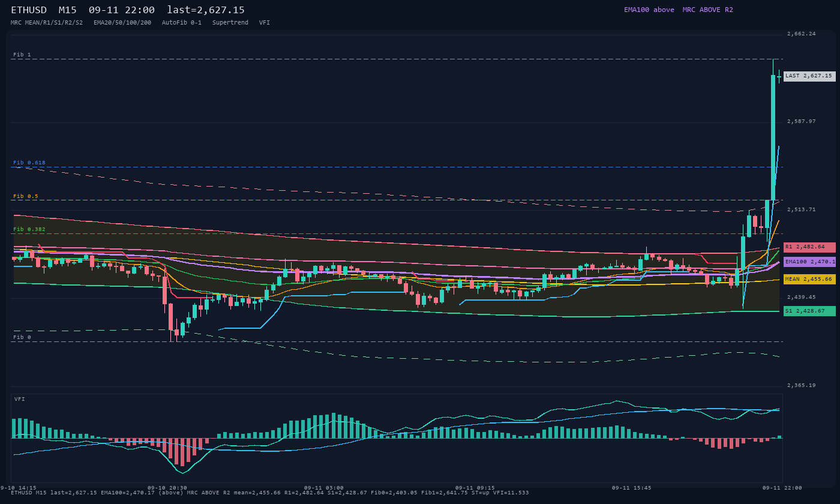Click the last=2,627.15 readout in the title
Screen dimensions: 840x504
(206, 10)
